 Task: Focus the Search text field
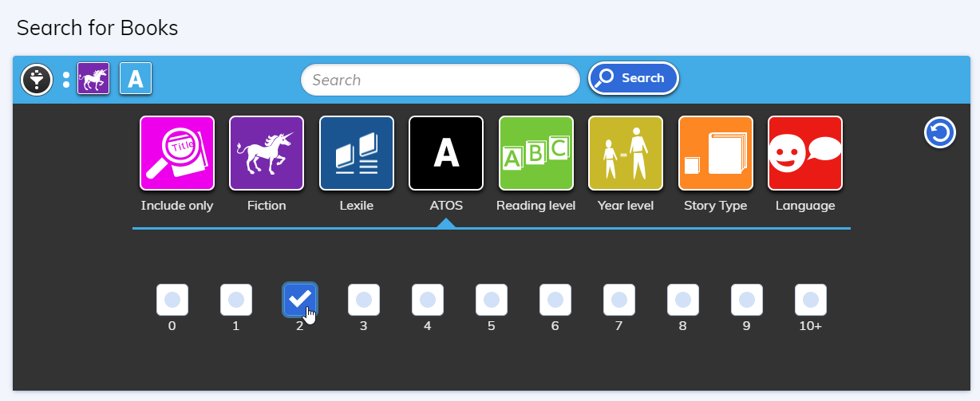440,80
